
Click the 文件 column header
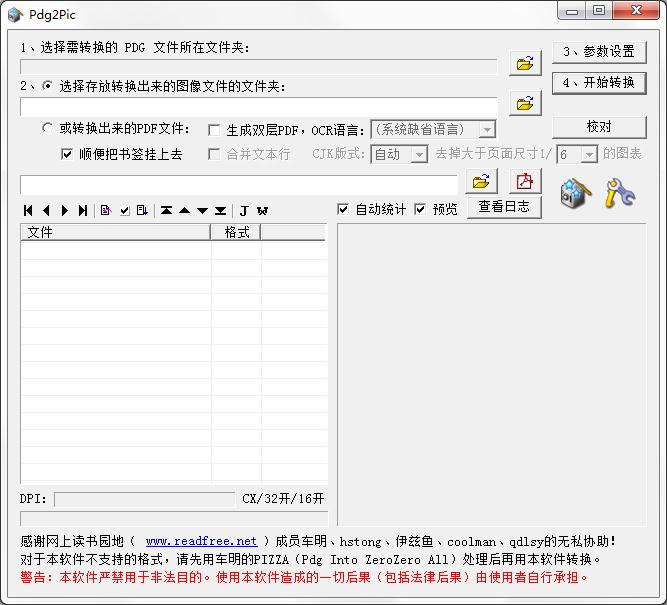click(x=115, y=232)
